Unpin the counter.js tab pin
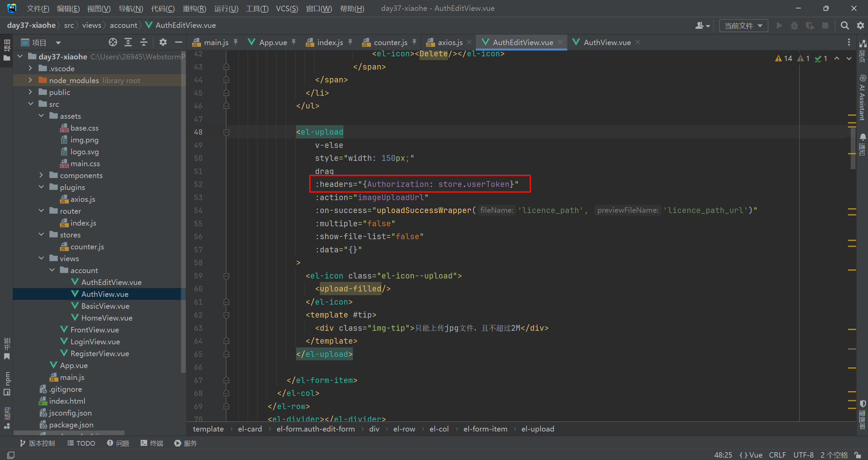The width and height of the screenshot is (868, 460). click(x=414, y=42)
